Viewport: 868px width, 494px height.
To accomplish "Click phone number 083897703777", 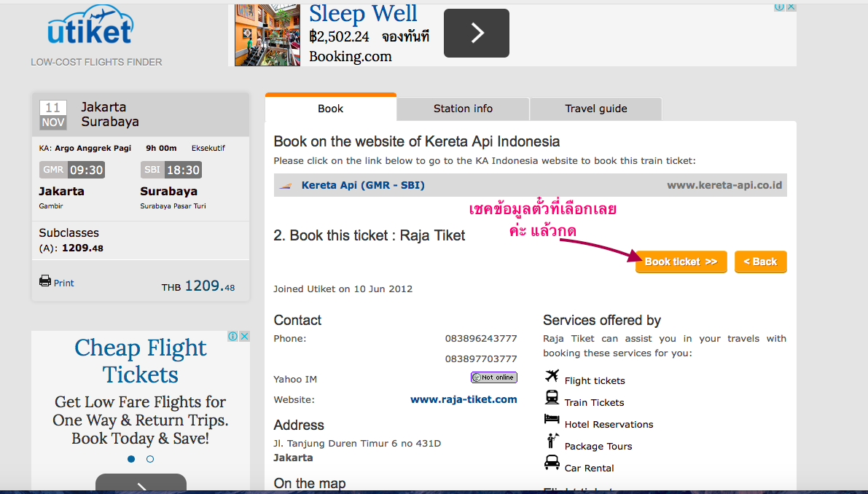I will 481,358.
